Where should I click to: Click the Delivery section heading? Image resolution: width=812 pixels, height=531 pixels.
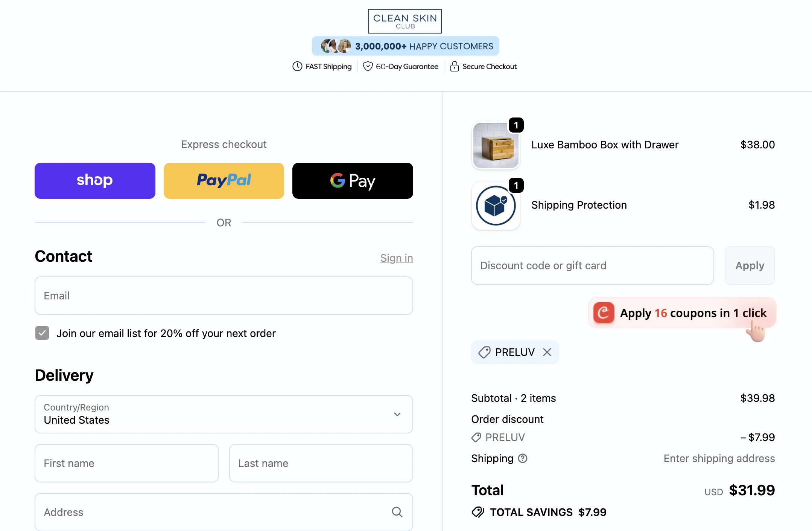(64, 375)
